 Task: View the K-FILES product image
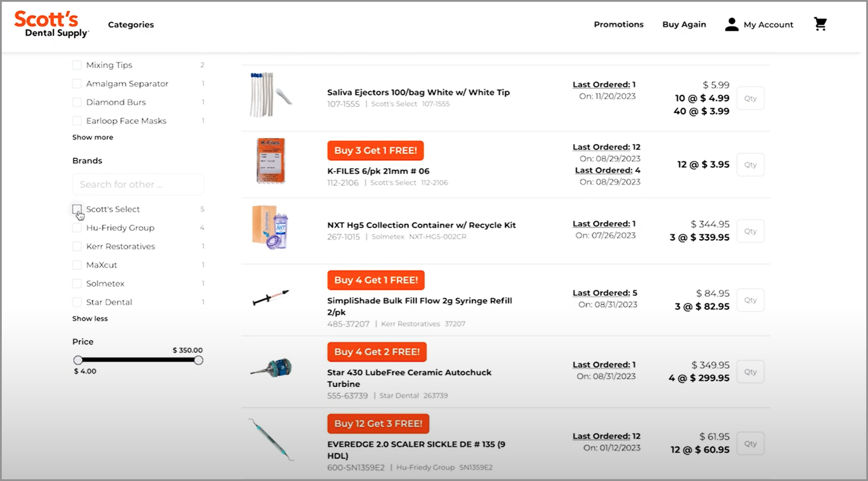pyautogui.click(x=271, y=161)
